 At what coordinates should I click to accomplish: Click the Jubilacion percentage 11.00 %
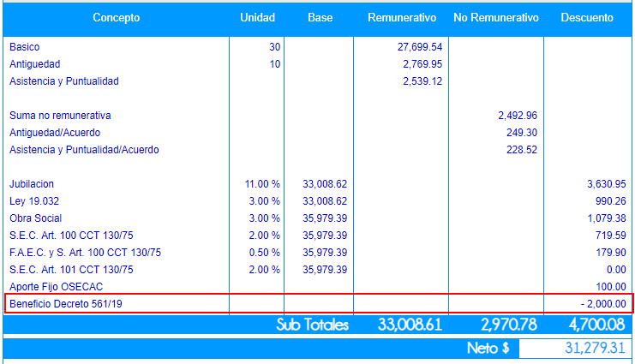click(262, 184)
